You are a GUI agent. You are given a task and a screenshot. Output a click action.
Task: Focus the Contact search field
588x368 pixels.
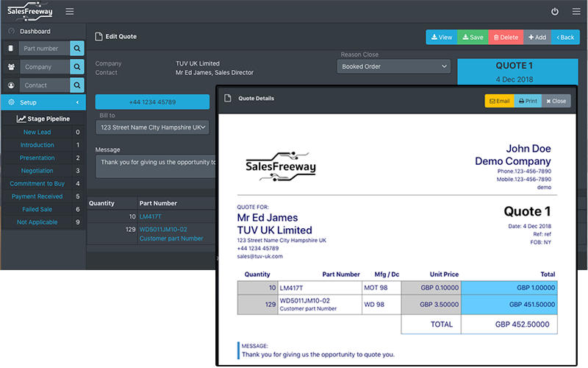(45, 85)
